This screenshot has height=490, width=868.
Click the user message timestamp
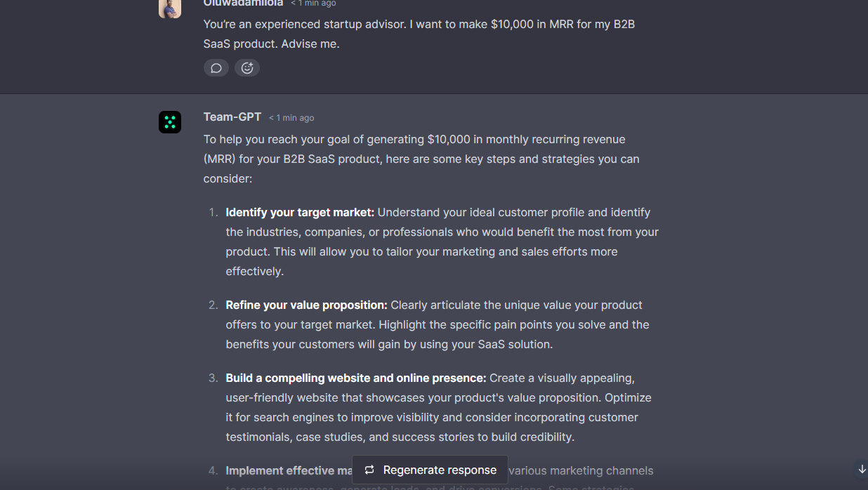point(313,4)
